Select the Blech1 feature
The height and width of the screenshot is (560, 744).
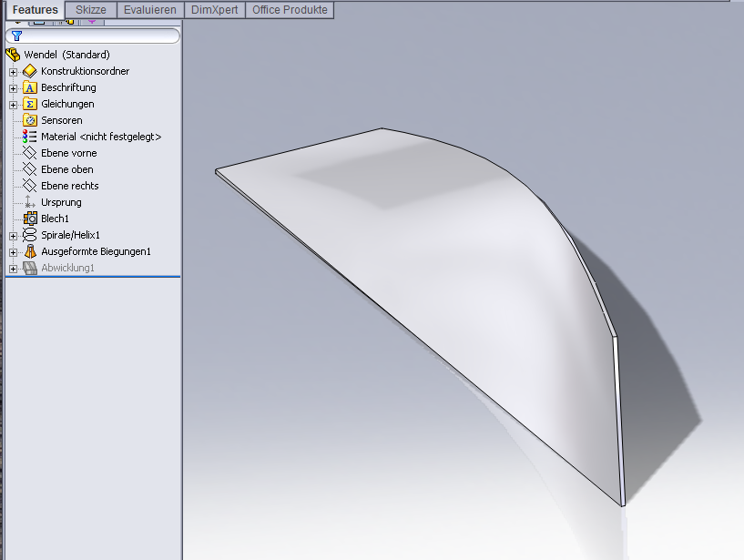pos(55,219)
